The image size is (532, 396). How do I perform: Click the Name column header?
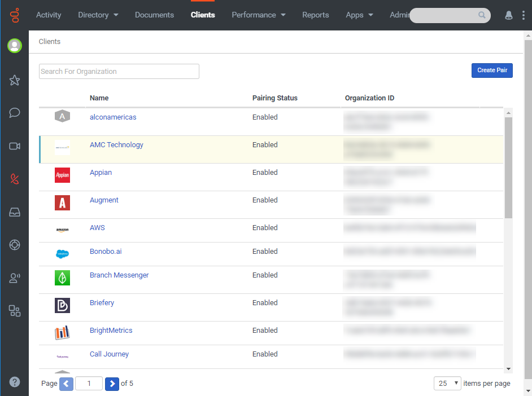[99, 98]
